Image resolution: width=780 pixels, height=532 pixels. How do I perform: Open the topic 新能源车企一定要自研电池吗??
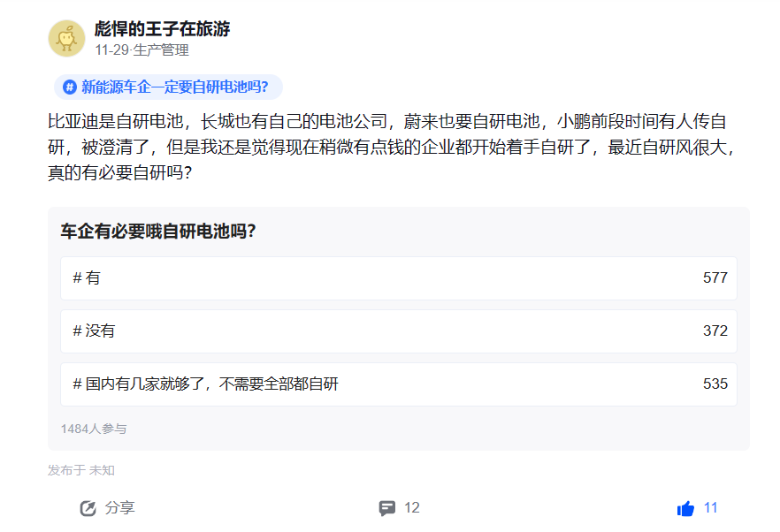(x=174, y=87)
